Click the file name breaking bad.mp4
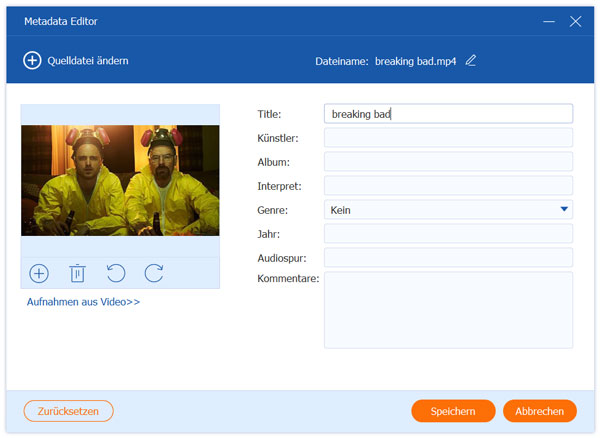The width and height of the screenshot is (600, 438). 416,61
